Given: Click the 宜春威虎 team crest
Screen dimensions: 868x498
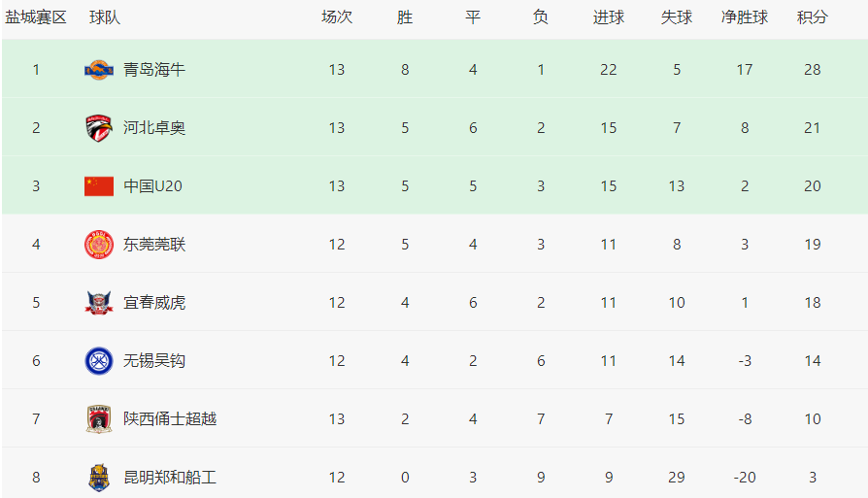Looking at the screenshot, I should pyautogui.click(x=99, y=303).
